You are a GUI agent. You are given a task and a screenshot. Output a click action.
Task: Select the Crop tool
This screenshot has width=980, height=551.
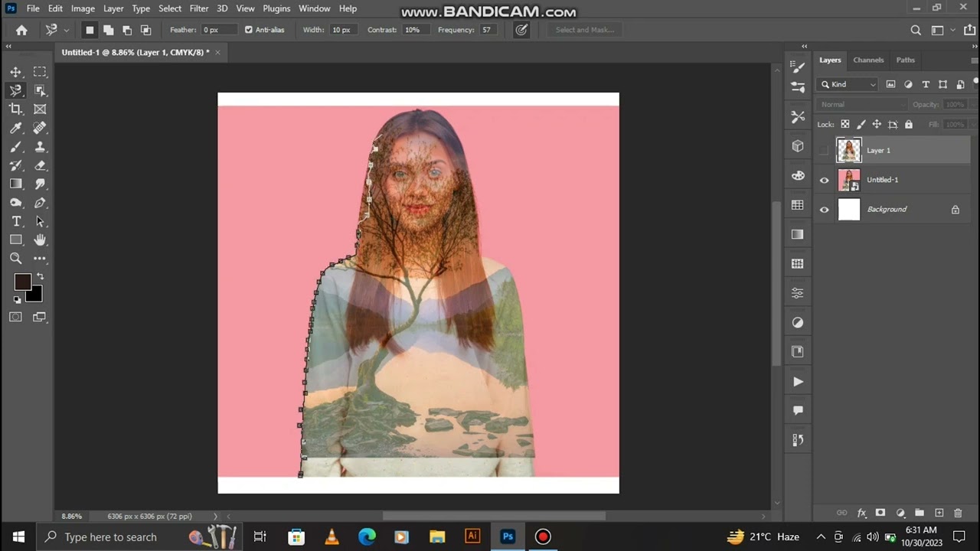tap(16, 109)
